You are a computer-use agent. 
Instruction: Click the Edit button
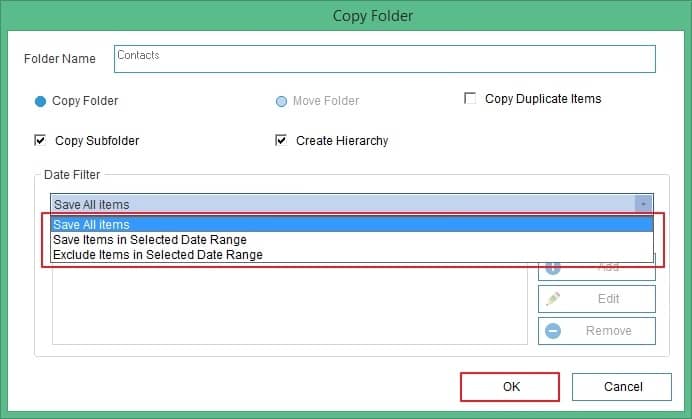597,299
